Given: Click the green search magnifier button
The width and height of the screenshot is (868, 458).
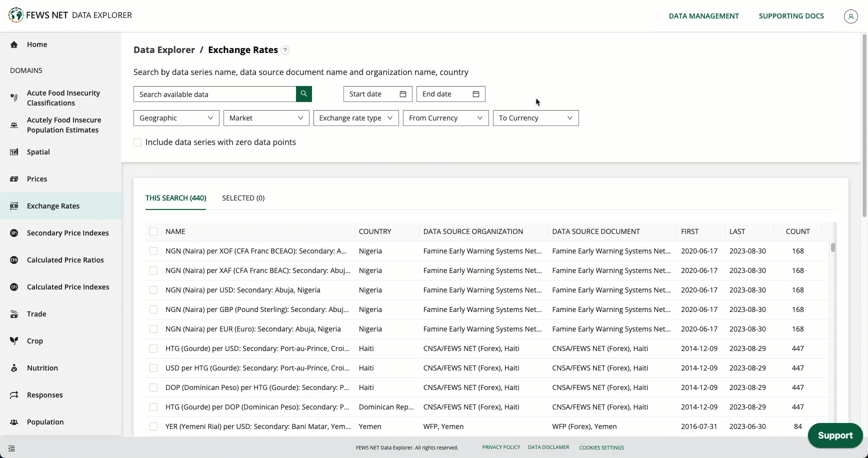Looking at the screenshot, I should coord(303,94).
